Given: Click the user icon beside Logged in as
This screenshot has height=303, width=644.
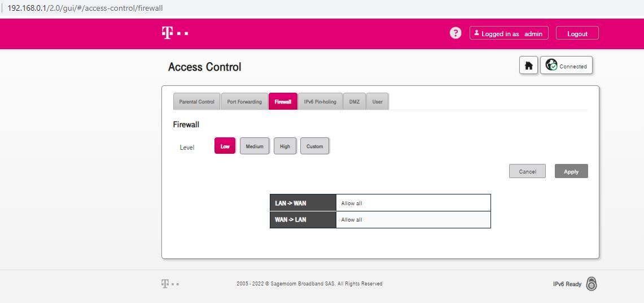Looking at the screenshot, I should tap(476, 33).
